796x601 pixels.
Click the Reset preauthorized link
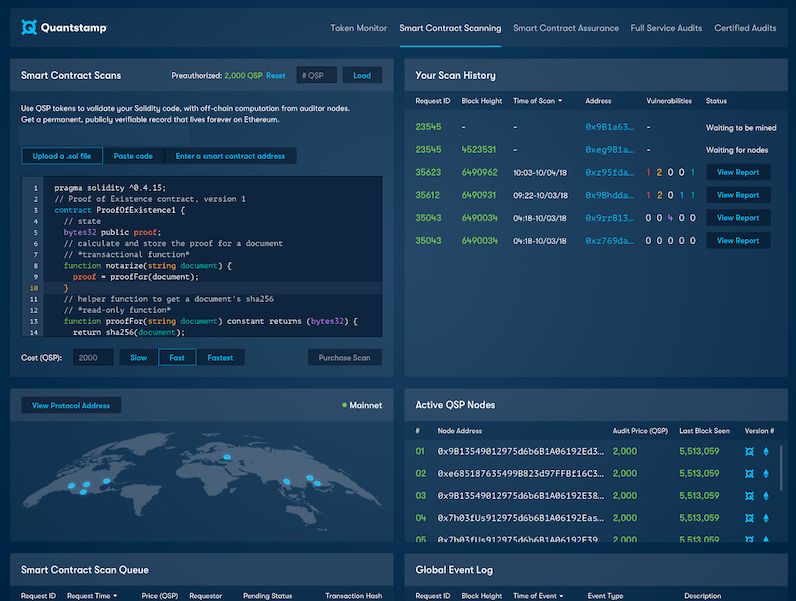276,76
